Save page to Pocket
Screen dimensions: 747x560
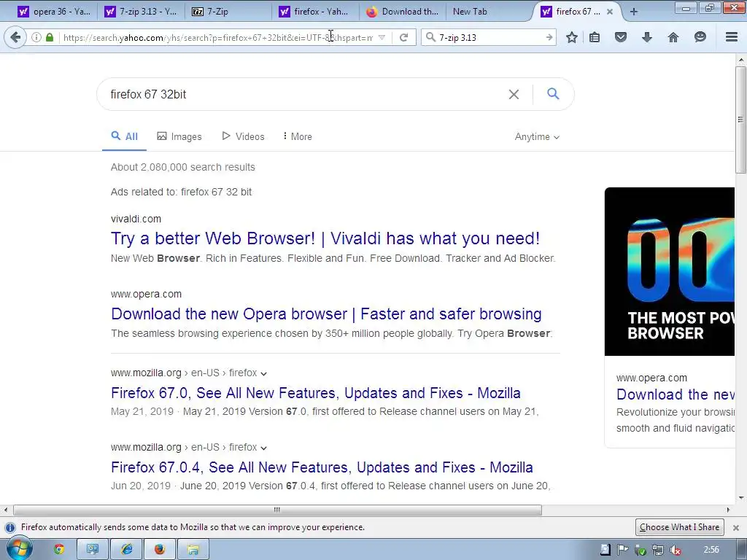[x=621, y=37]
